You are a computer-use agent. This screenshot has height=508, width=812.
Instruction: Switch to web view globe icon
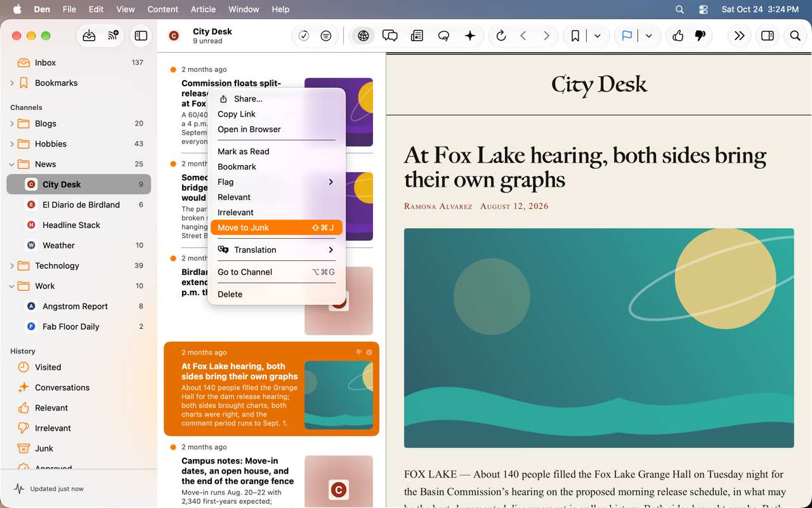click(363, 36)
